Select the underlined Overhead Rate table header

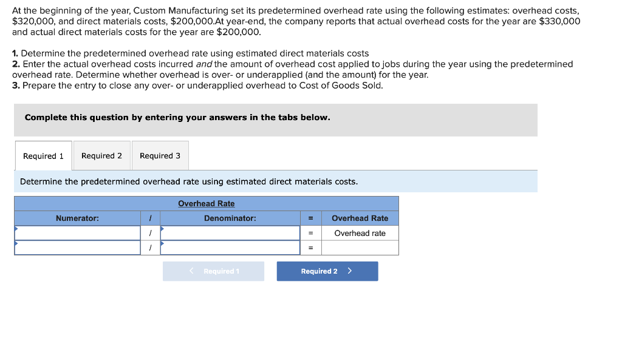click(206, 203)
